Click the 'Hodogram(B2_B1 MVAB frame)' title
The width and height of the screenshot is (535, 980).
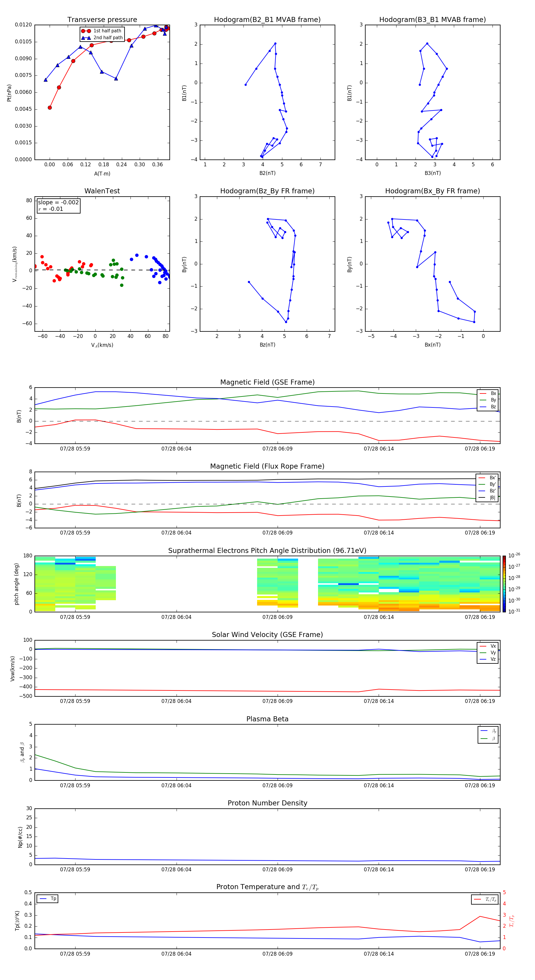tap(267, 20)
